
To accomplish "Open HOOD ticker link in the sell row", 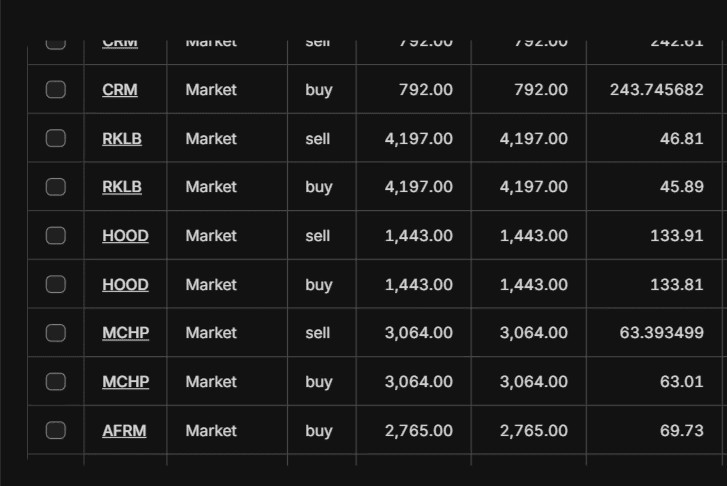I will point(125,236).
